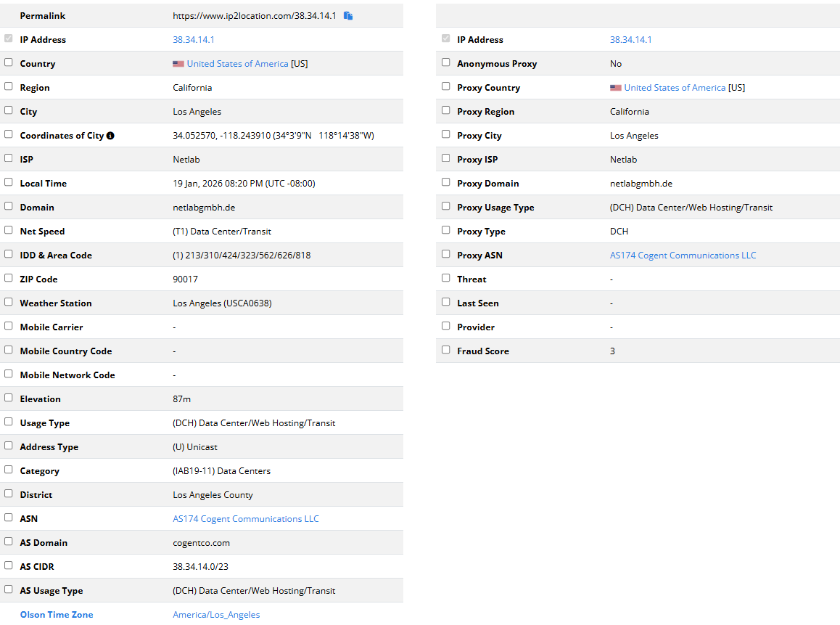Select the Threat checkbox

pyautogui.click(x=446, y=278)
